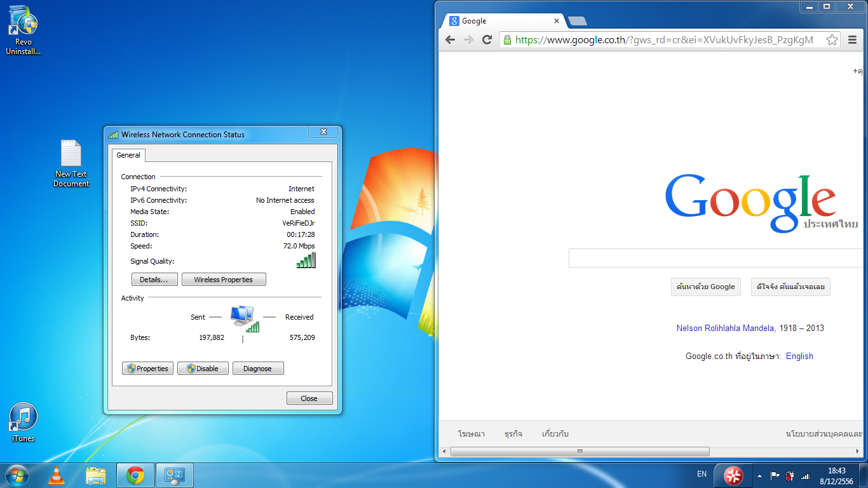Image resolution: width=868 pixels, height=488 pixels.
Task: Click the Properties button with shield
Action: click(147, 369)
